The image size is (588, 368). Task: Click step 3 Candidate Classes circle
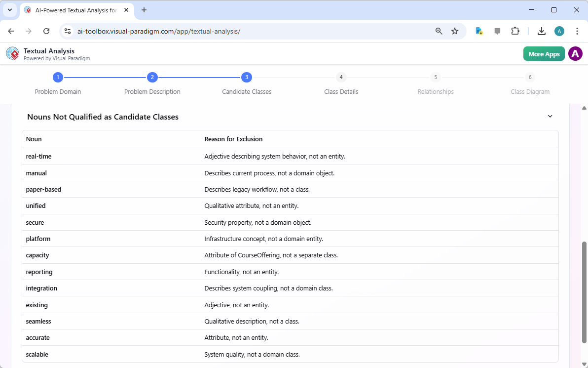pos(246,77)
